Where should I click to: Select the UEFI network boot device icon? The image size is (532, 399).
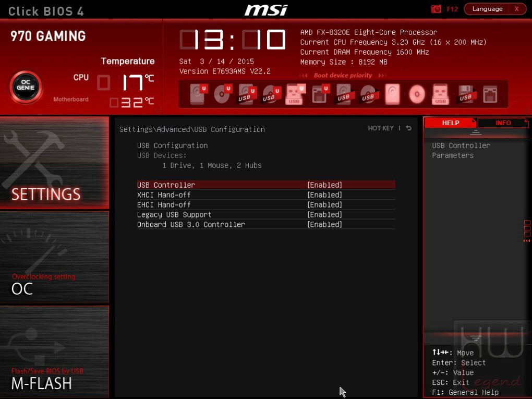tap(320, 94)
